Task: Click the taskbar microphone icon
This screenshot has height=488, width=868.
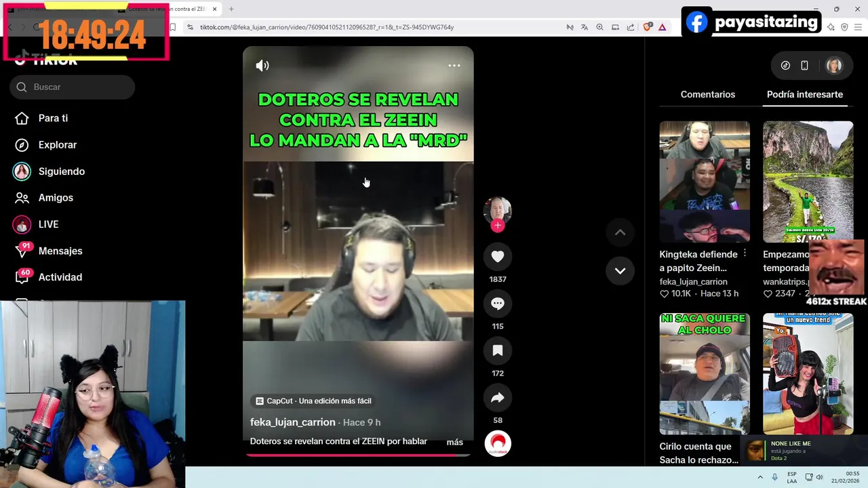Action: point(774,477)
